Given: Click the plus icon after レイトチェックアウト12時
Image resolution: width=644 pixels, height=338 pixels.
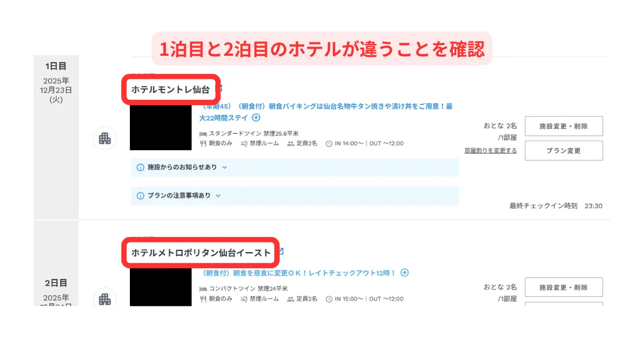Looking at the screenshot, I should [x=405, y=273].
